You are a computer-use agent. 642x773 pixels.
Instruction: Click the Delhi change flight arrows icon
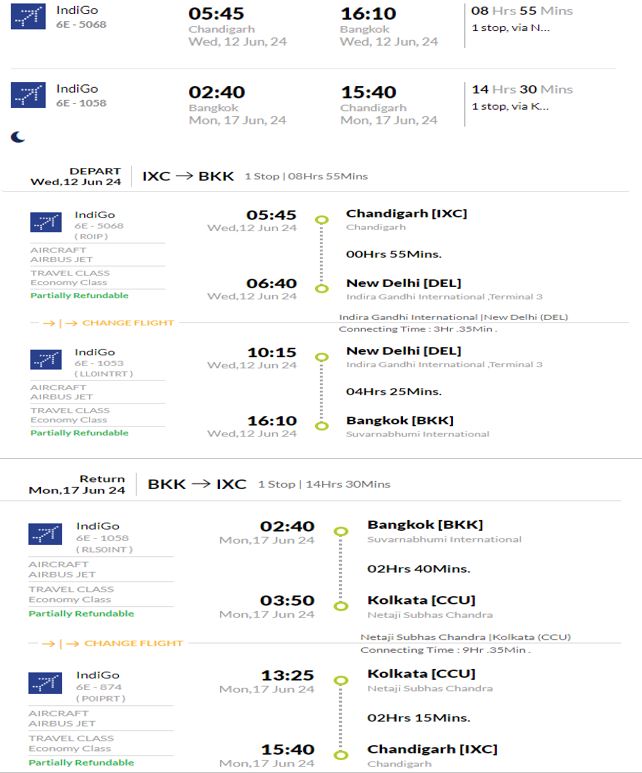pos(60,323)
